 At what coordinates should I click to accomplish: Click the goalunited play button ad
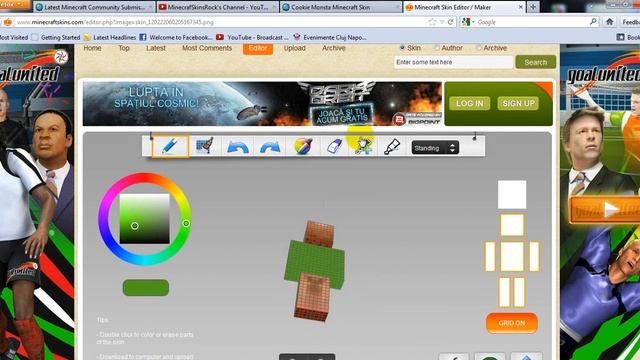point(605,210)
